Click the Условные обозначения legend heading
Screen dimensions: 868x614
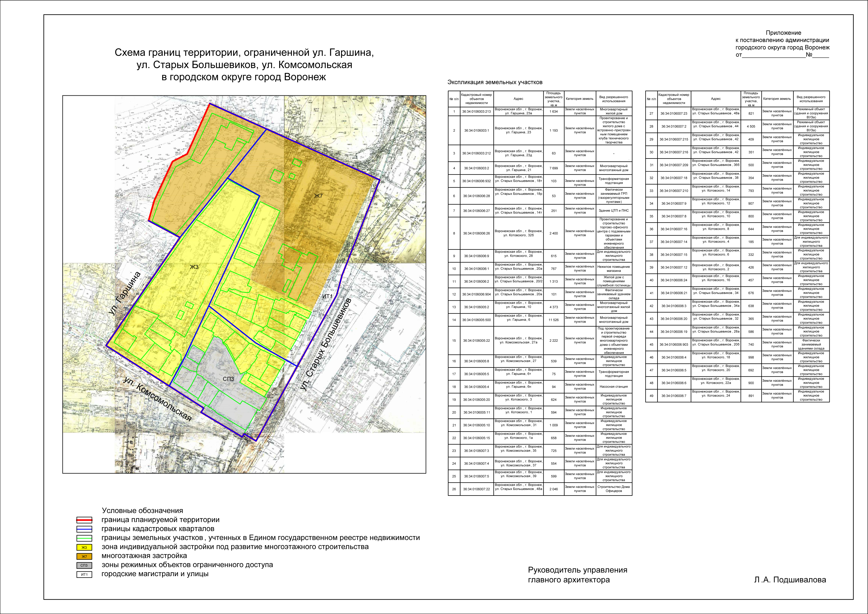142,511
